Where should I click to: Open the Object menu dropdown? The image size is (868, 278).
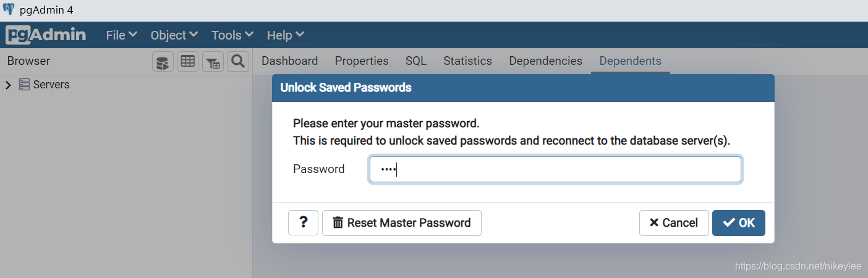coord(174,35)
